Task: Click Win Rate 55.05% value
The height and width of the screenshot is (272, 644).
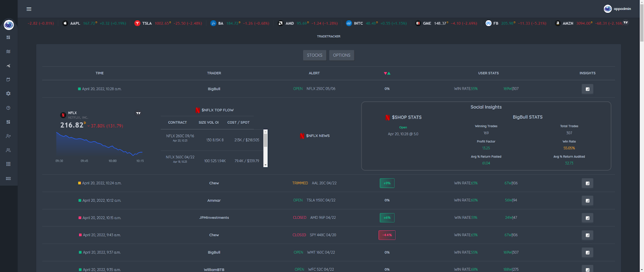Action: pyautogui.click(x=569, y=148)
